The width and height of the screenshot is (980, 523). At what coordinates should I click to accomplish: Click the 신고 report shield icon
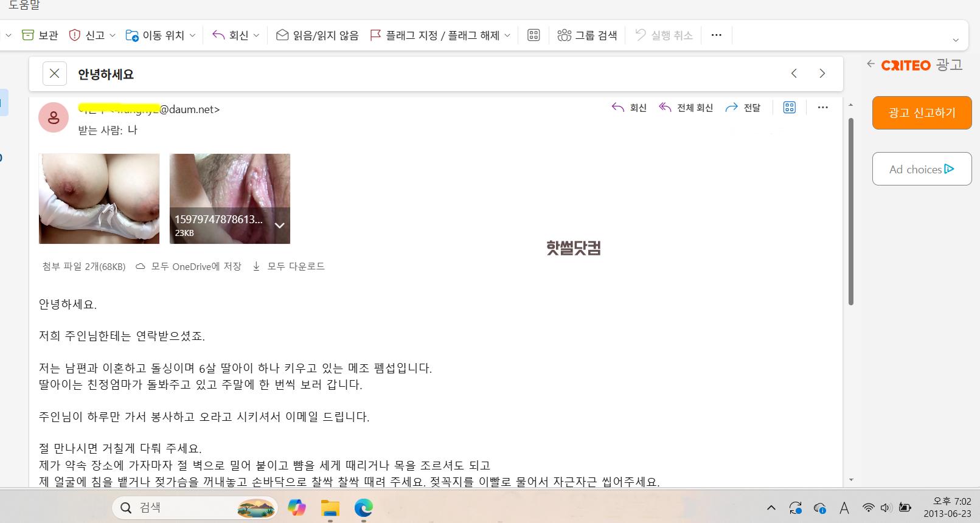pyautogui.click(x=75, y=35)
